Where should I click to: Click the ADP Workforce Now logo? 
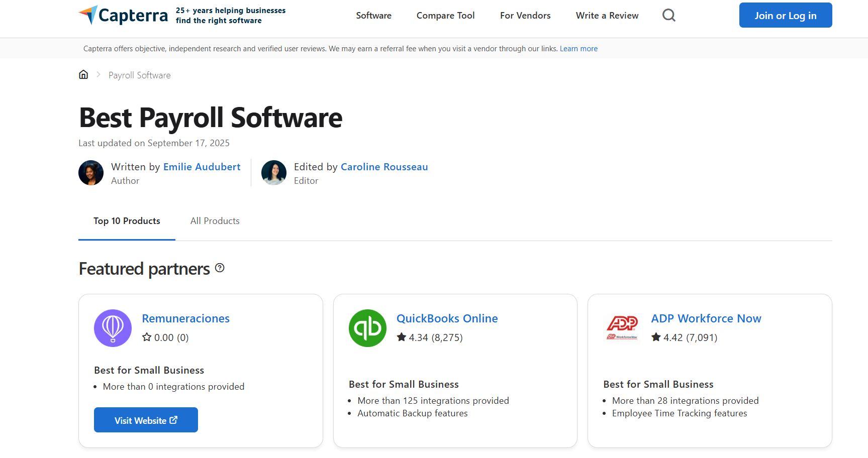tap(622, 328)
